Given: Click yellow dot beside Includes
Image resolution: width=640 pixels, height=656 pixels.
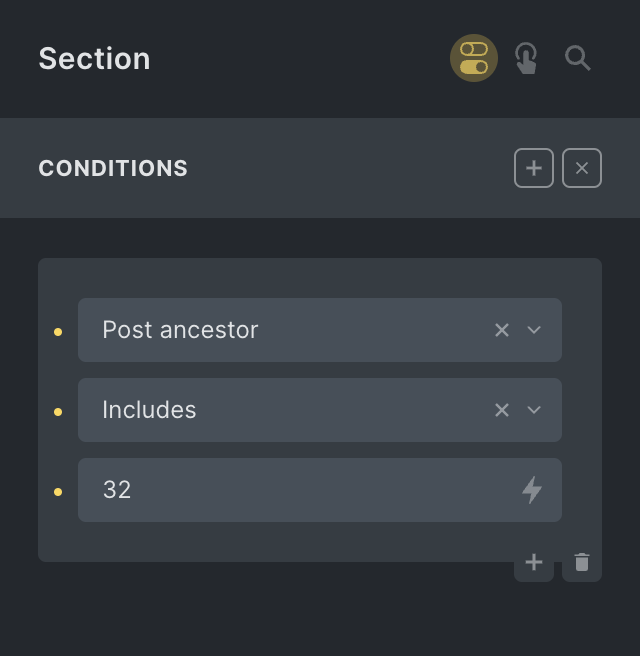Looking at the screenshot, I should (58, 411).
